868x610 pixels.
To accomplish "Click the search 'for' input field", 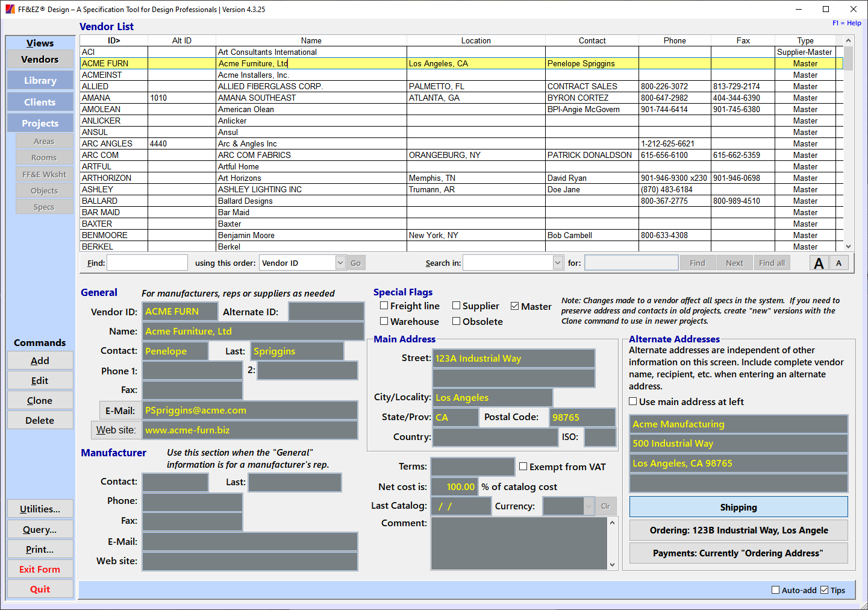I will pyautogui.click(x=631, y=263).
